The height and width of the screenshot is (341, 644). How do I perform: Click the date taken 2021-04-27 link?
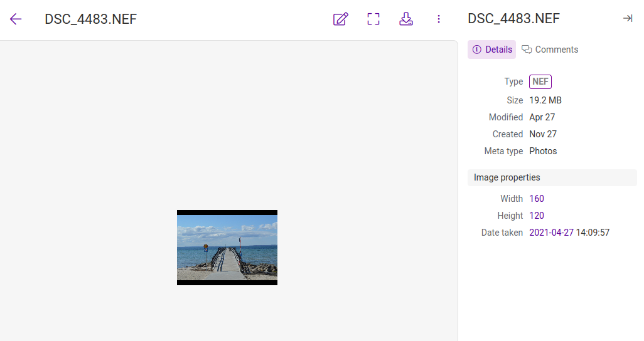[551, 233]
